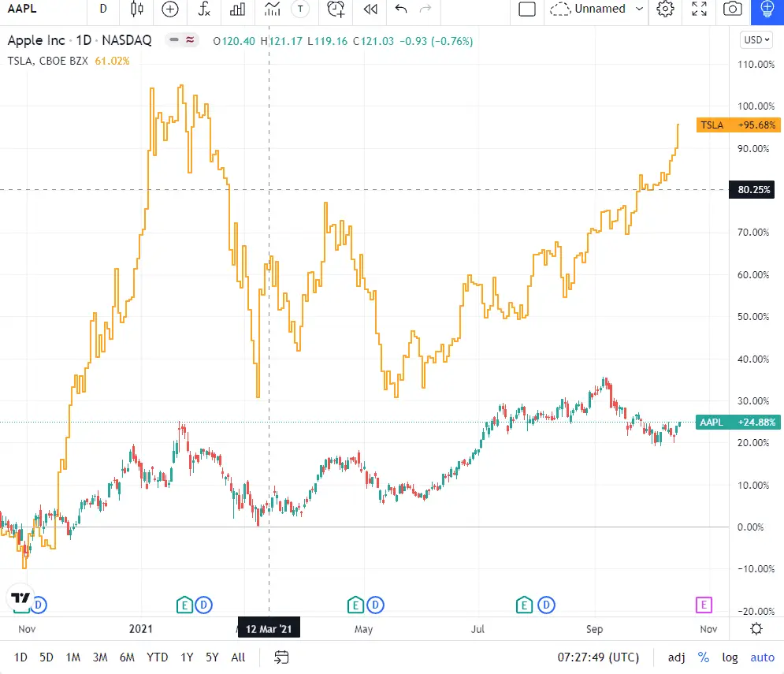Open the USD currency dropdown
Screen dimensions: 784x674
coord(756,40)
